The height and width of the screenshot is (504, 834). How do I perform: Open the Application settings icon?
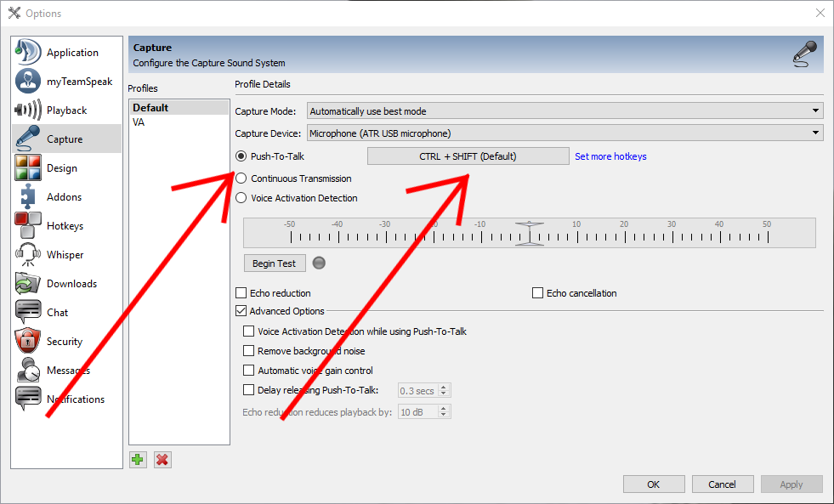(x=28, y=52)
